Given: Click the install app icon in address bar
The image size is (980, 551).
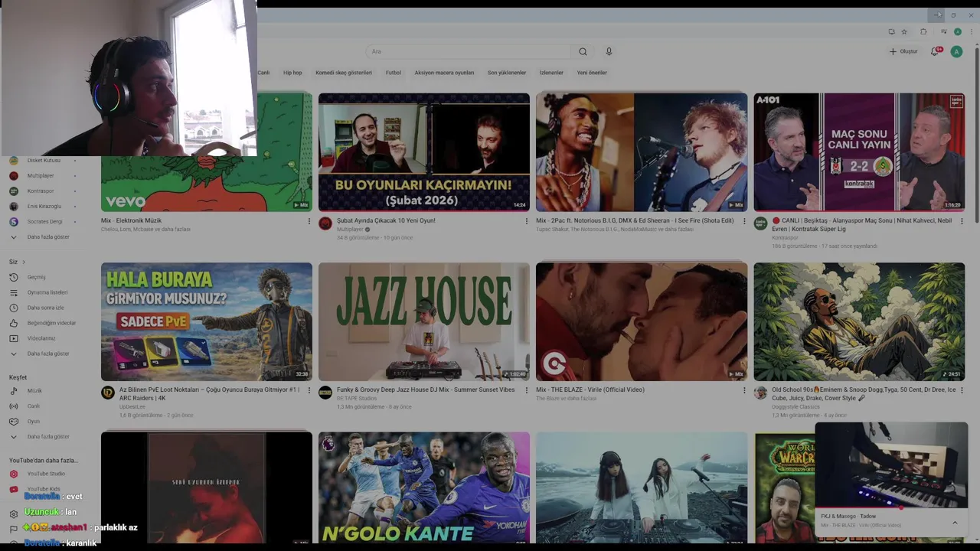Looking at the screenshot, I should click(x=891, y=31).
